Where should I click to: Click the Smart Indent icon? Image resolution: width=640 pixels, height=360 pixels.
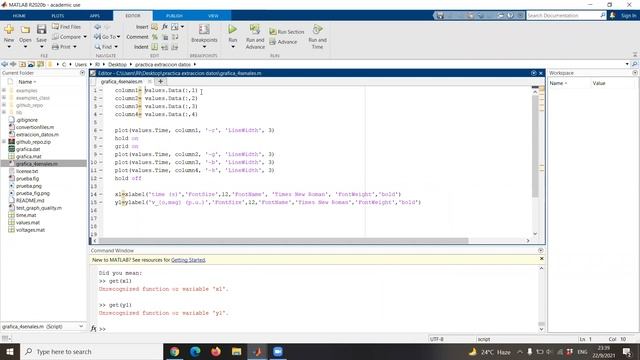[x=155, y=47]
